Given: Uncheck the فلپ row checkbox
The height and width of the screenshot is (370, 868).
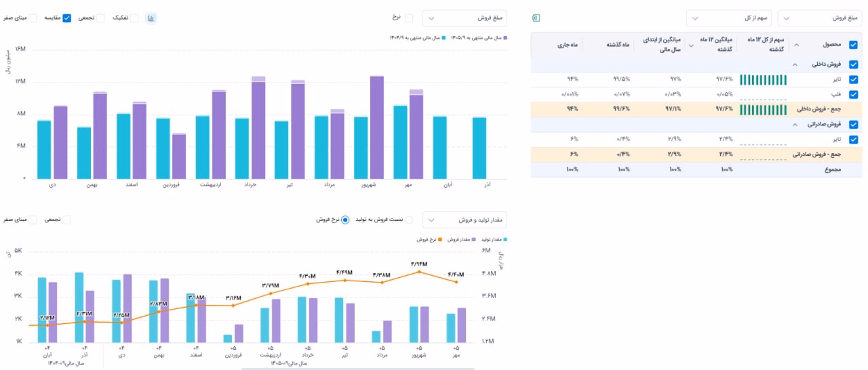Looking at the screenshot, I should pos(853,95).
